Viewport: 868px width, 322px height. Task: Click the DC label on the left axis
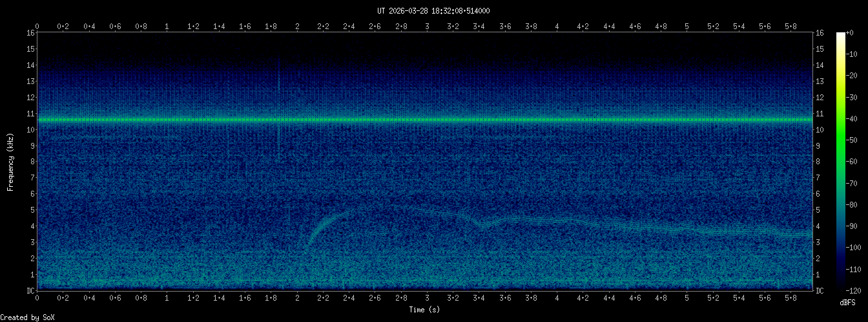(x=30, y=291)
